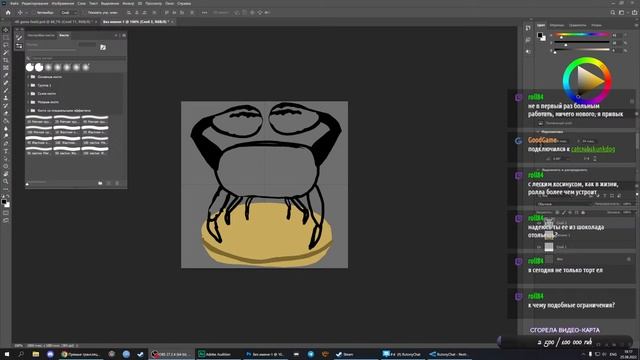This screenshot has height=360, width=640.
Task: Select the Pen tool
Action: click(6, 143)
